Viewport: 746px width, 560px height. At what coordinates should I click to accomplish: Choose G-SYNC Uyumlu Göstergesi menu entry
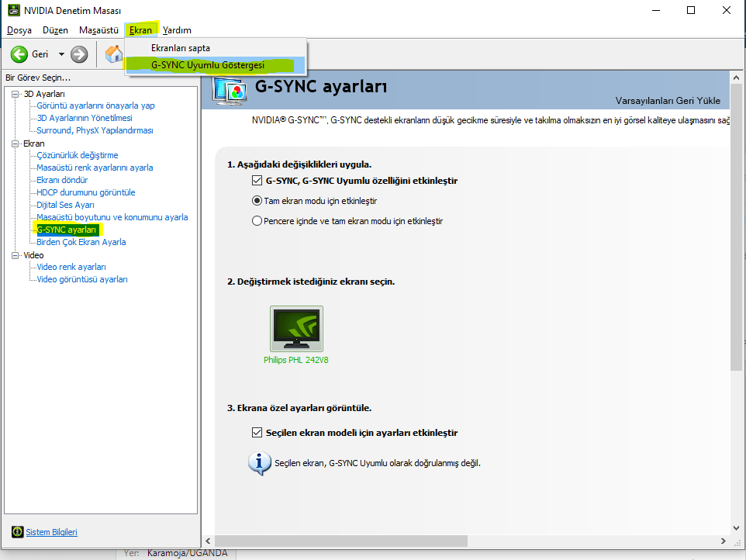[x=216, y=65]
